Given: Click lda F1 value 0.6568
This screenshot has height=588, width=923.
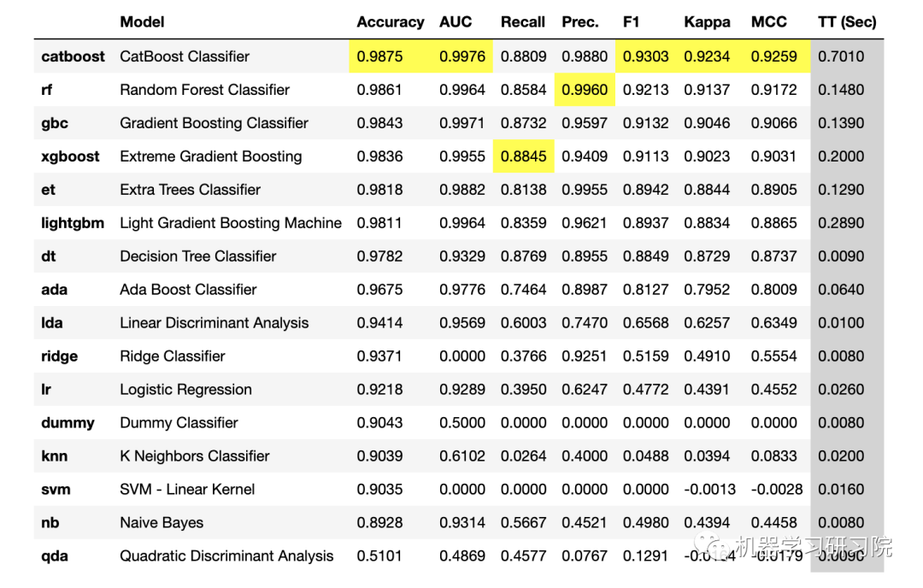Looking at the screenshot, I should pos(646,322).
